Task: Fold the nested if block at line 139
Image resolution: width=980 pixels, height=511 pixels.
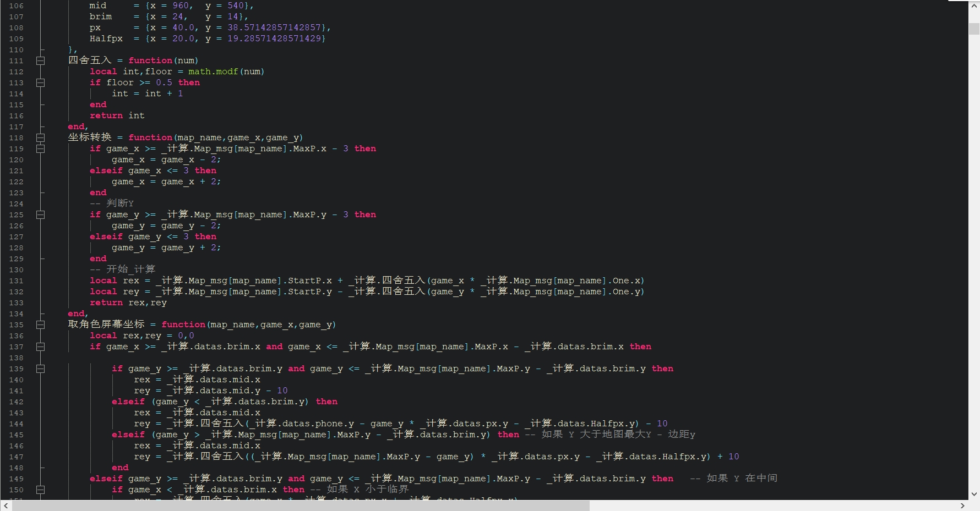Action: 40,369
